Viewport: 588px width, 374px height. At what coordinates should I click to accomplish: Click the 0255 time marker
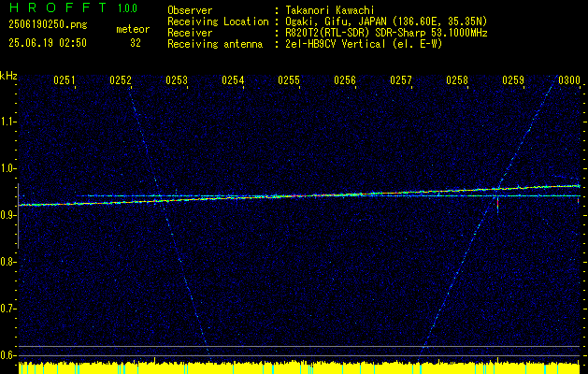288,79
